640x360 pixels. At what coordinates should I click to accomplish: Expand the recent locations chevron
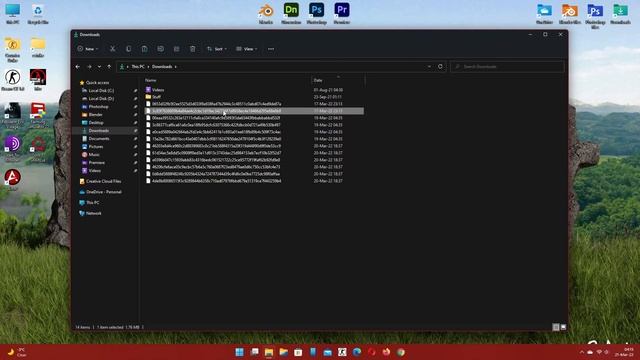[x=99, y=67]
